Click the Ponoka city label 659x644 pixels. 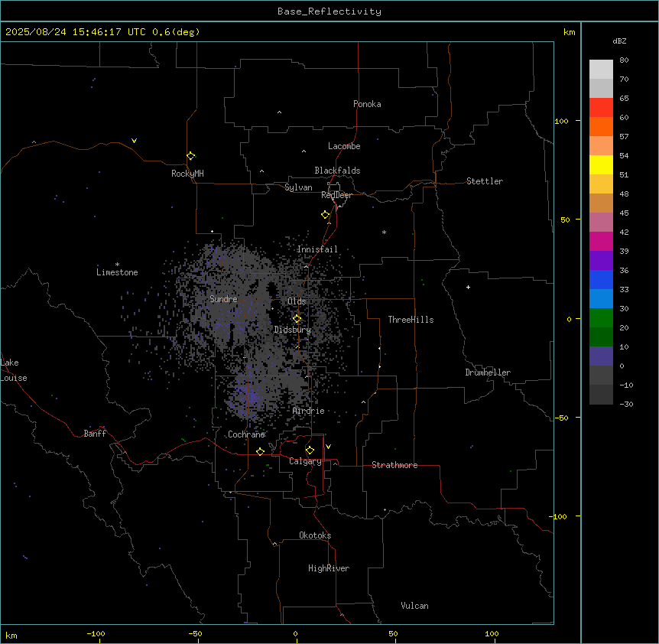click(367, 104)
